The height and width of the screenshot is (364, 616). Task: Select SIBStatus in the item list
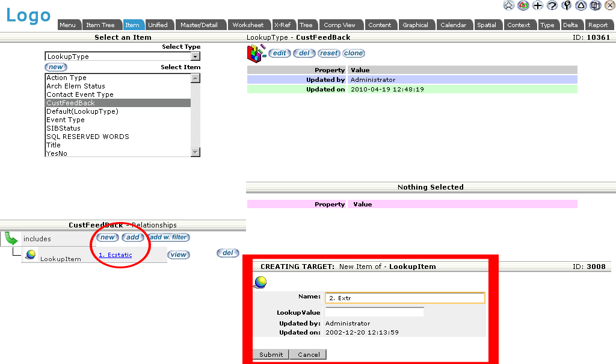[x=63, y=128]
